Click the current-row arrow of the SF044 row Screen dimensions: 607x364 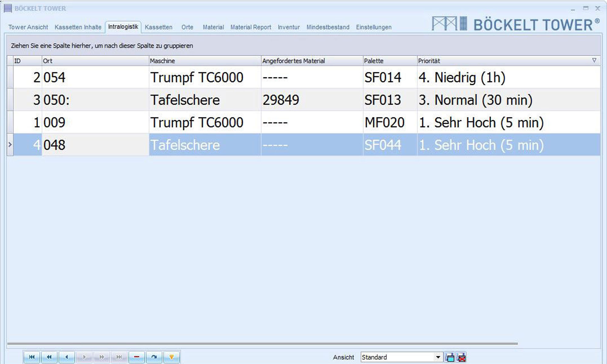point(10,144)
